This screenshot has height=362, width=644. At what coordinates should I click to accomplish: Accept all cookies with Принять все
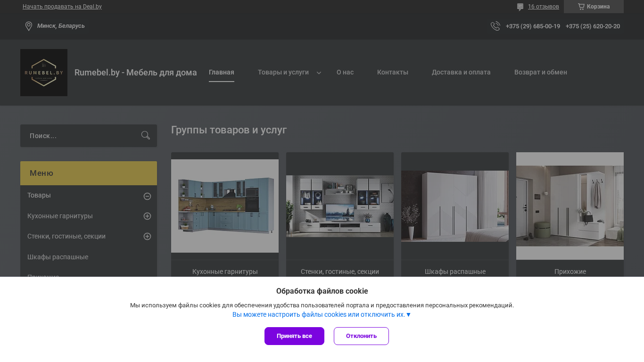pyautogui.click(x=294, y=336)
